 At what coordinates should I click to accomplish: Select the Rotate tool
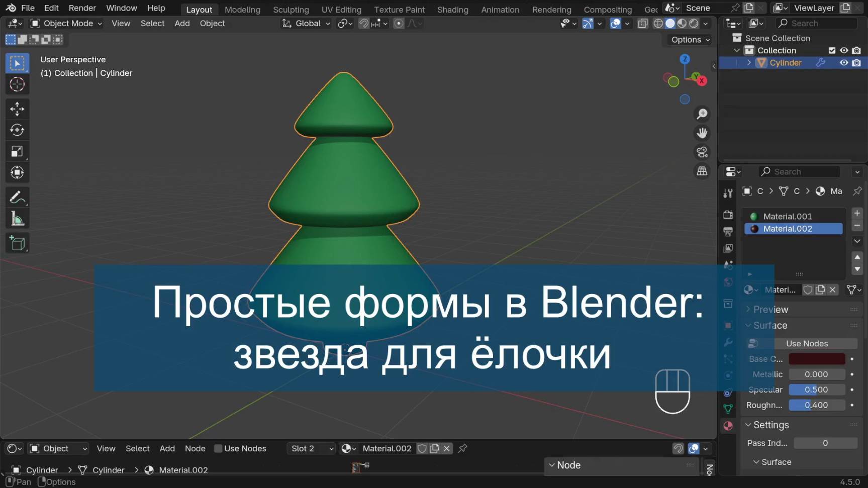[17, 130]
